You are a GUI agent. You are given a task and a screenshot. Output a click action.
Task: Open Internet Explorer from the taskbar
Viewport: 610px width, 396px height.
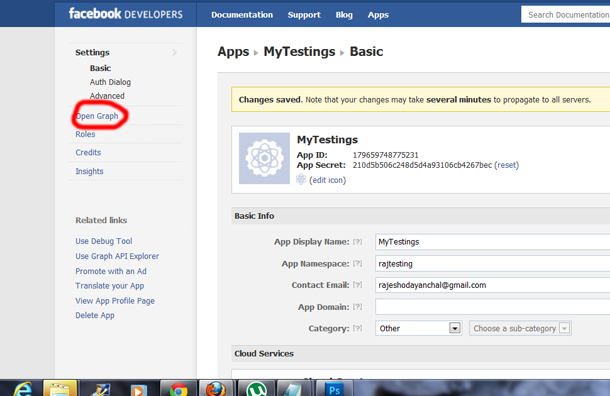(x=23, y=389)
